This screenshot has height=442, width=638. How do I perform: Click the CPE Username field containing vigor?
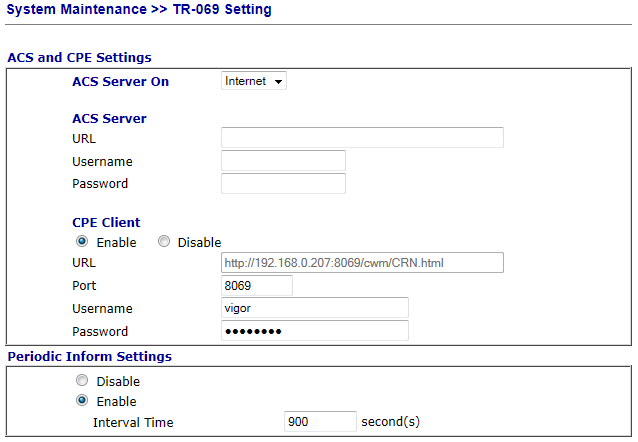[315, 309]
